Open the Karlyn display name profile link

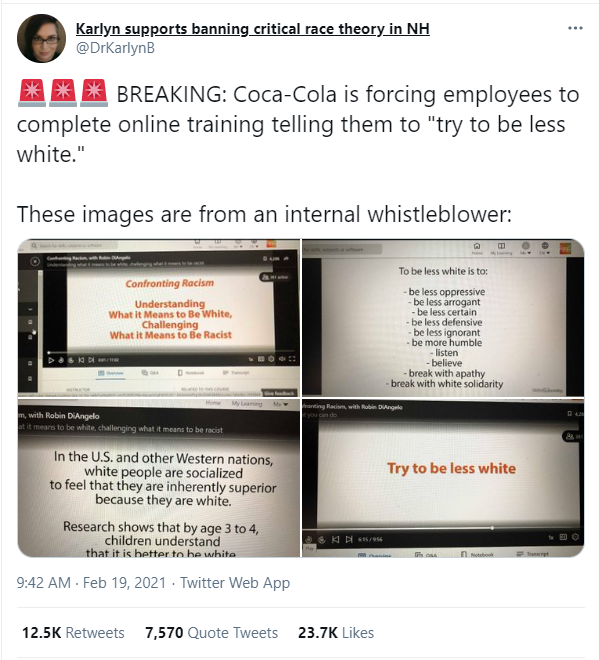click(253, 29)
